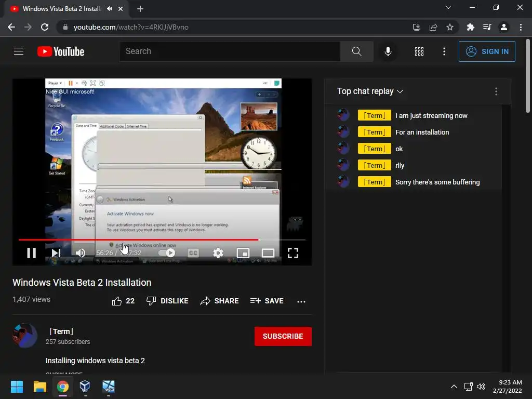Open Vista app icon on taskbar
Viewport: 532px width, 399px height.
click(x=109, y=387)
